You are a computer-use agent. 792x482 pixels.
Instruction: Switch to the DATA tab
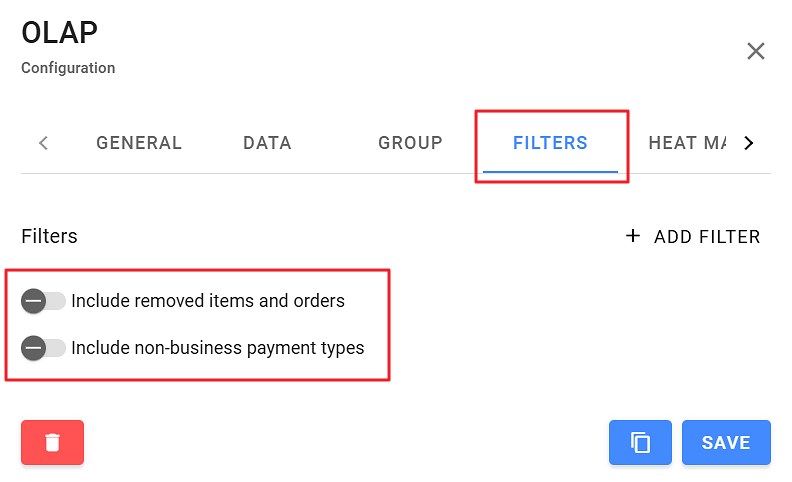tap(267, 143)
